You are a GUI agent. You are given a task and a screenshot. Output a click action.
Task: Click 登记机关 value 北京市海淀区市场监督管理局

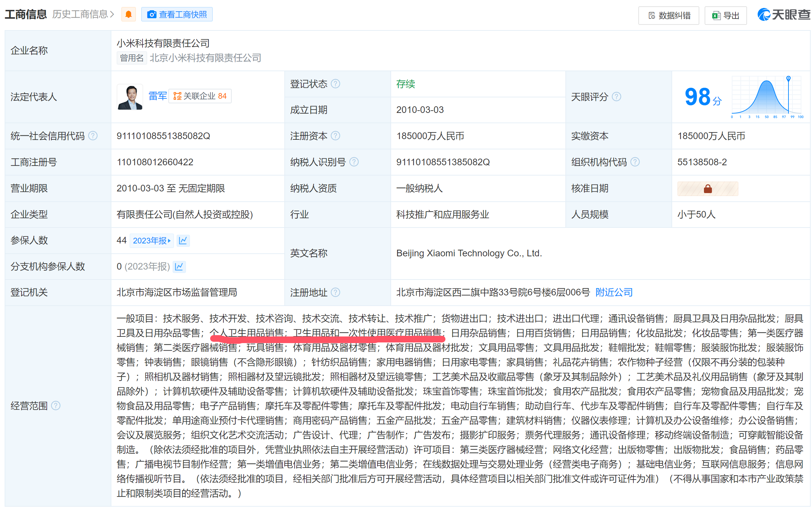177,292
